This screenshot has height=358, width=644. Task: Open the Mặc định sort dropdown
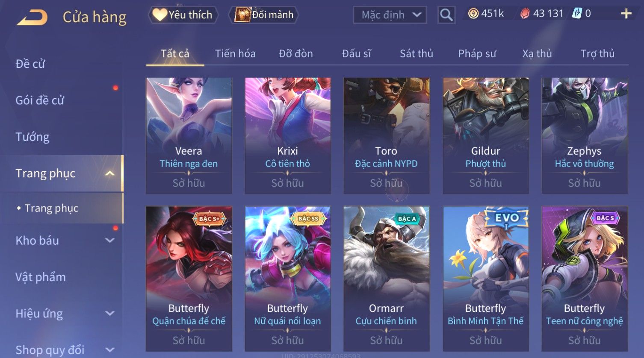coord(390,15)
